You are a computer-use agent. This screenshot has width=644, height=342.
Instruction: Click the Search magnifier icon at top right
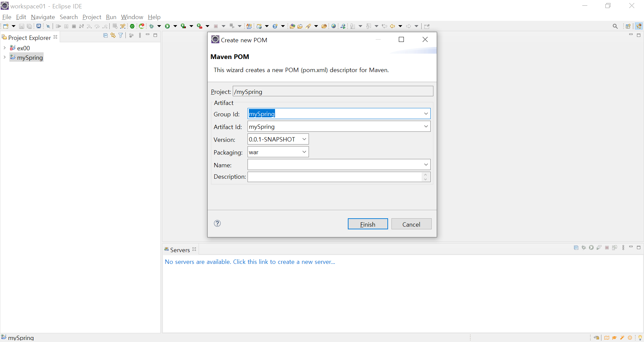click(x=615, y=26)
